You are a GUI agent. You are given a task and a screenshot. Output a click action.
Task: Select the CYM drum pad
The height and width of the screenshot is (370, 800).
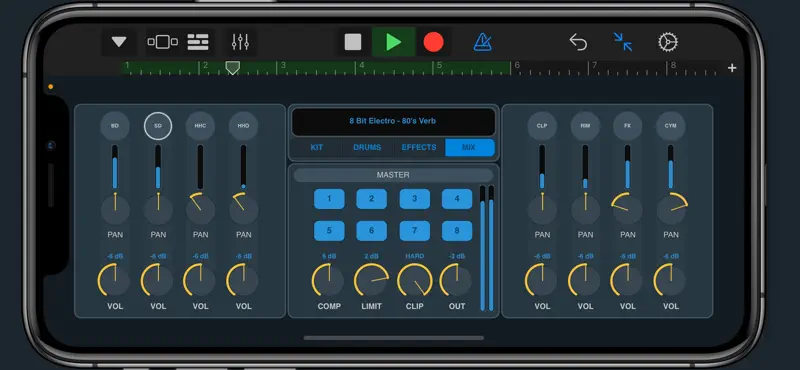point(670,126)
